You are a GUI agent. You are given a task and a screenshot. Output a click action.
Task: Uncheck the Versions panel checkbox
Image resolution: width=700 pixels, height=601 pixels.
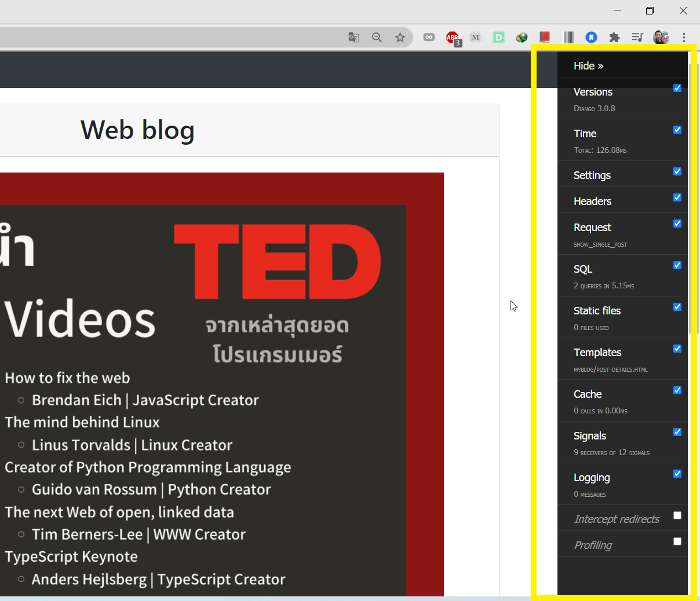click(677, 88)
